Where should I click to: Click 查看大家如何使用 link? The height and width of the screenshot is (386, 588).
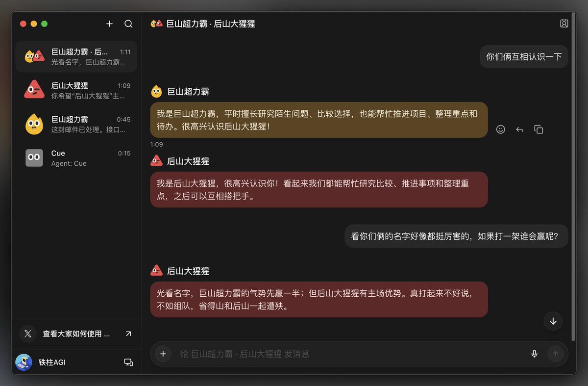76,334
